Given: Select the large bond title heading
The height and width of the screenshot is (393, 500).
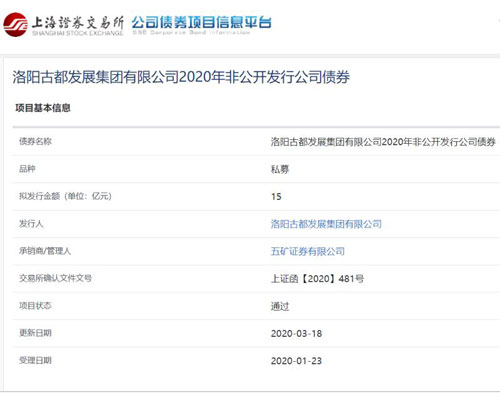Looking at the screenshot, I should pyautogui.click(x=181, y=77).
